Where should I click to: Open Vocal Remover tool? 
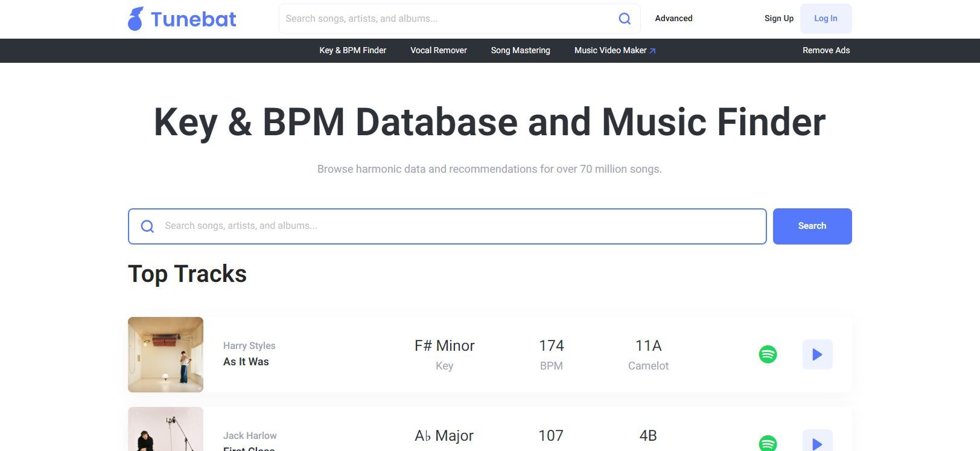pos(439,51)
